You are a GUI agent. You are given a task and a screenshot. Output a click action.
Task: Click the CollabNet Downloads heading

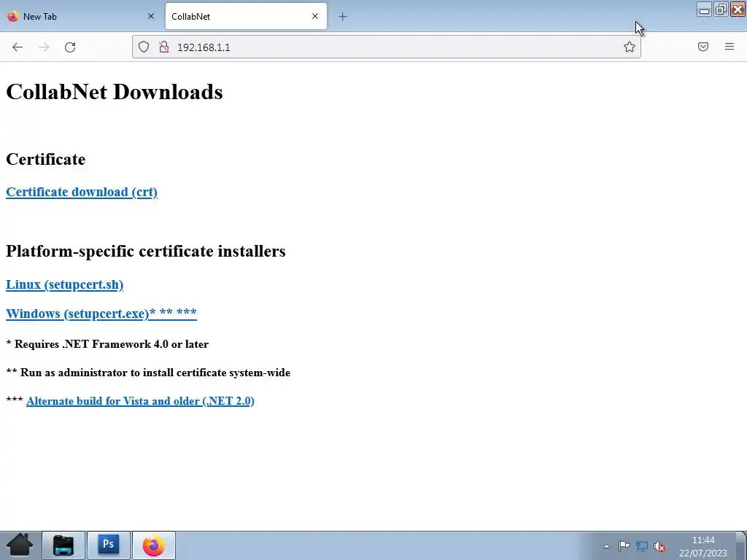115,91
